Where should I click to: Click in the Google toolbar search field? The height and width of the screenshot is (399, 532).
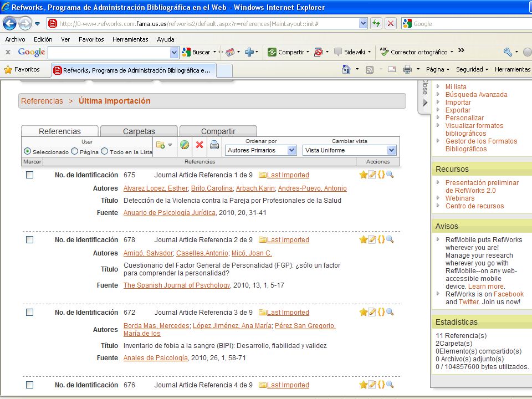click(x=109, y=52)
